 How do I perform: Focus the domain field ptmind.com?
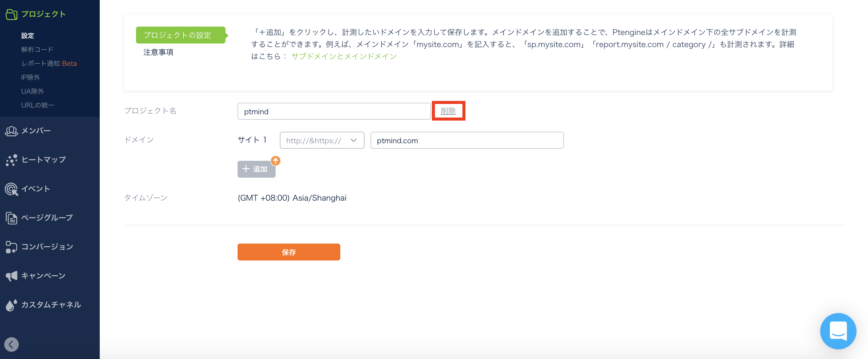pos(467,141)
